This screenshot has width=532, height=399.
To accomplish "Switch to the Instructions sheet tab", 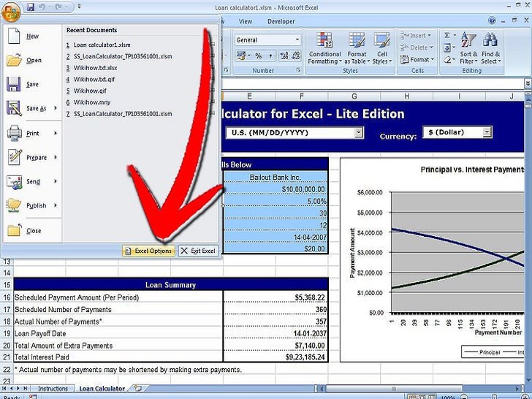I will (53, 389).
